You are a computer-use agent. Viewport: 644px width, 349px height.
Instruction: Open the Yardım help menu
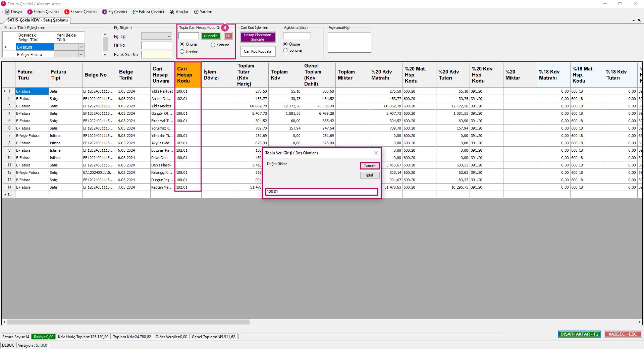coord(203,12)
